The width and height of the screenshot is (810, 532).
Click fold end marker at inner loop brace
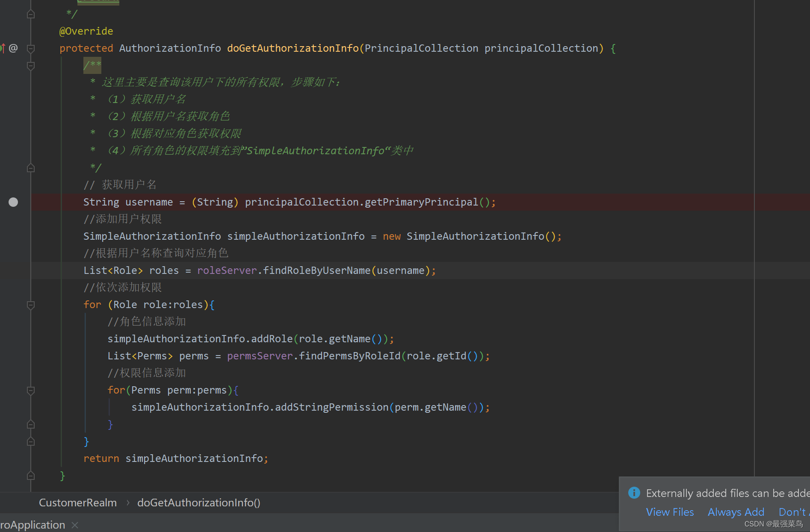(x=31, y=424)
